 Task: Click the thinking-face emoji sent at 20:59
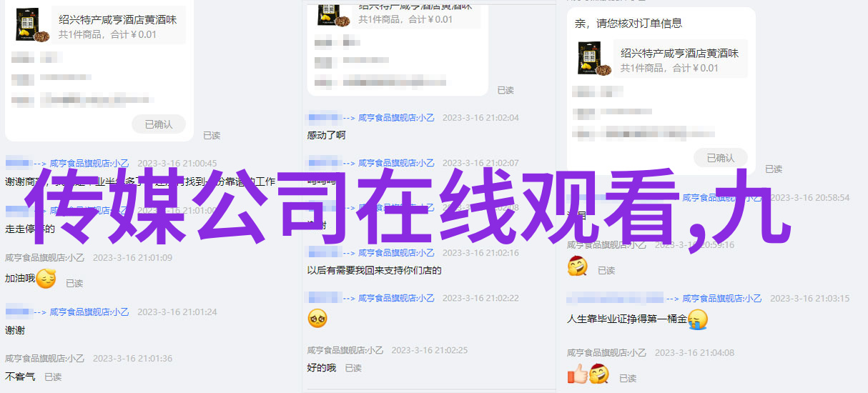coord(577,267)
